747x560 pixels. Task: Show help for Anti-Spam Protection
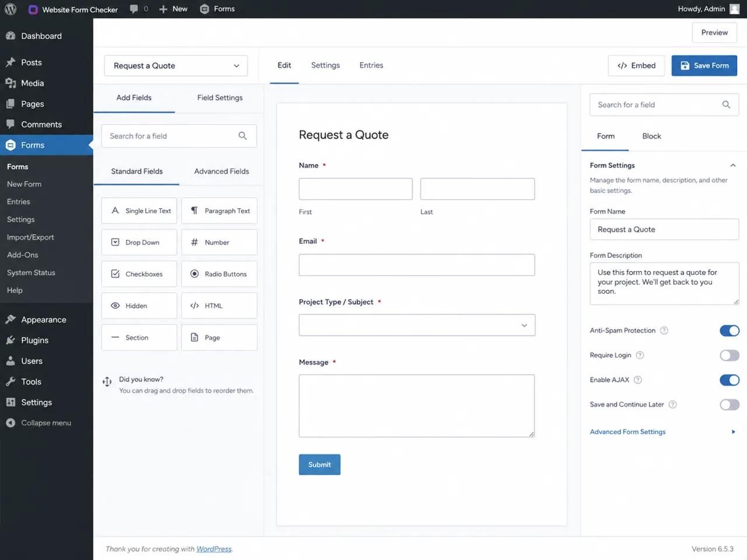[664, 331]
